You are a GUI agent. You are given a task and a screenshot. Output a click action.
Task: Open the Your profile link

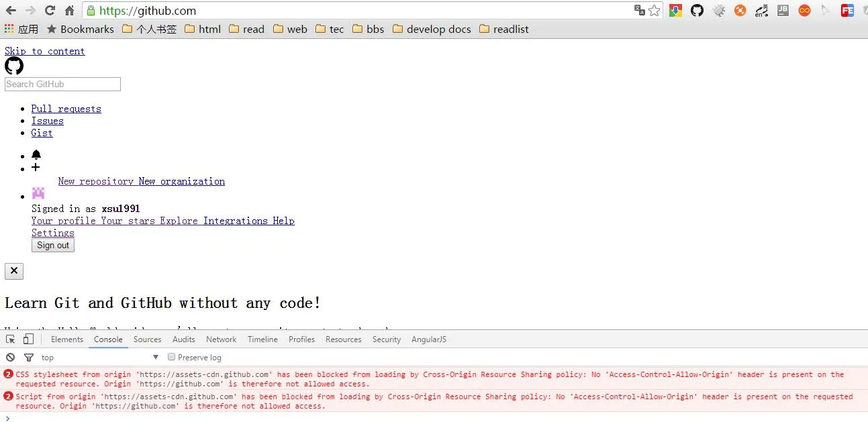pos(64,221)
